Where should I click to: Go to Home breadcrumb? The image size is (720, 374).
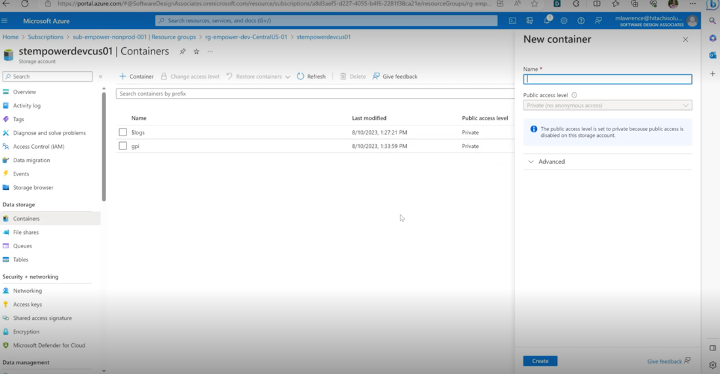(11, 37)
